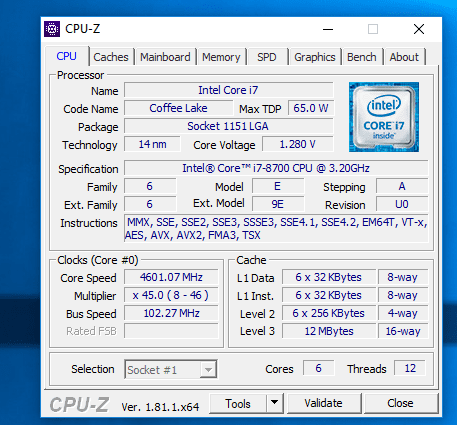This screenshot has height=425, width=457.
Task: Close CPU-Z with the title bar X
Action: 419,29
